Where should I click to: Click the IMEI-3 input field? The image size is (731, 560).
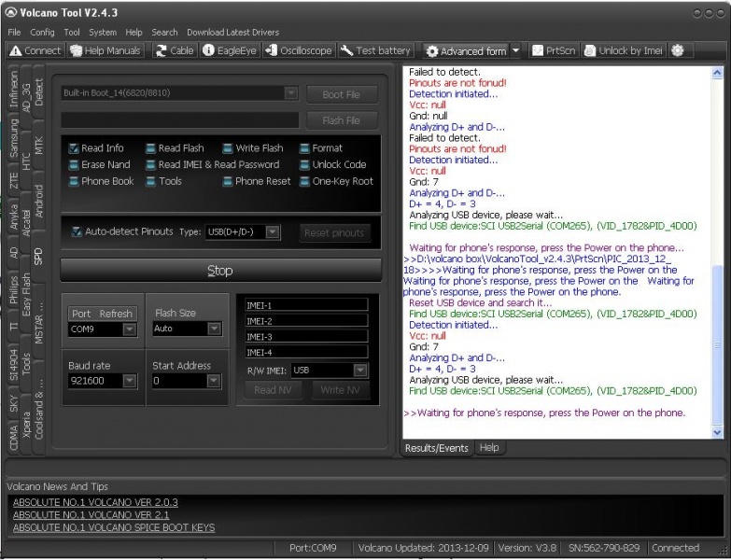[306, 336]
